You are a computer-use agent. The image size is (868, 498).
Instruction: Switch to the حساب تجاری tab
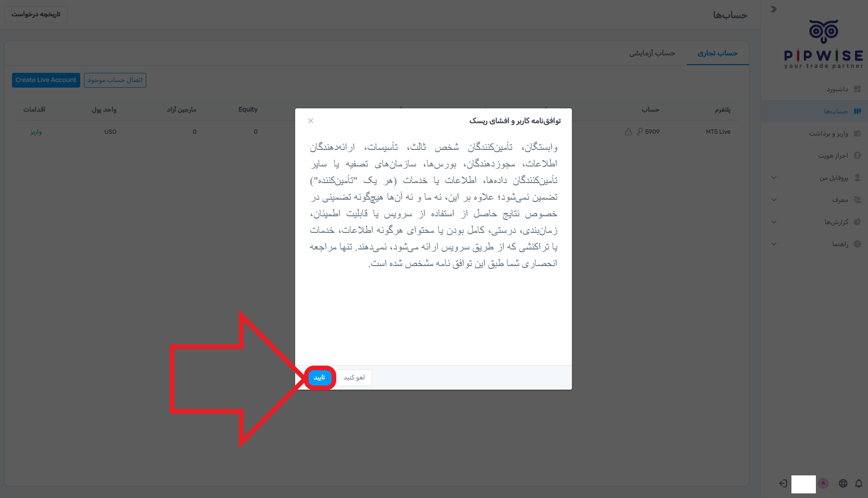[717, 53]
